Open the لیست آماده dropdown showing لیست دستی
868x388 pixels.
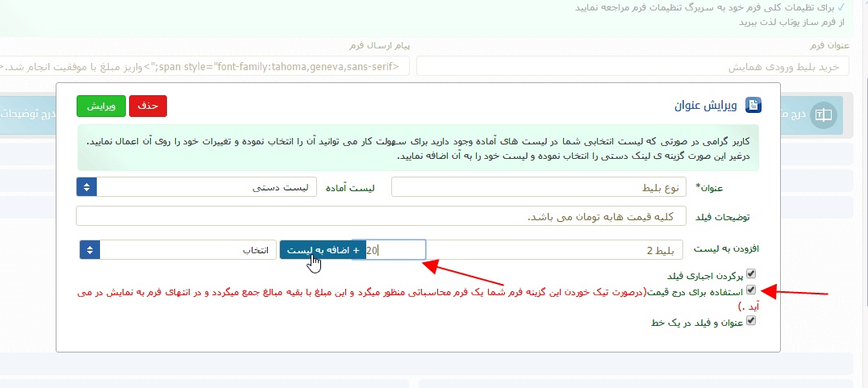[206, 186]
